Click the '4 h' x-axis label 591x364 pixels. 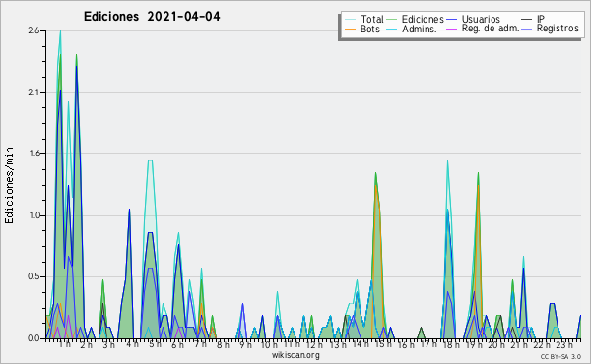click(x=132, y=344)
